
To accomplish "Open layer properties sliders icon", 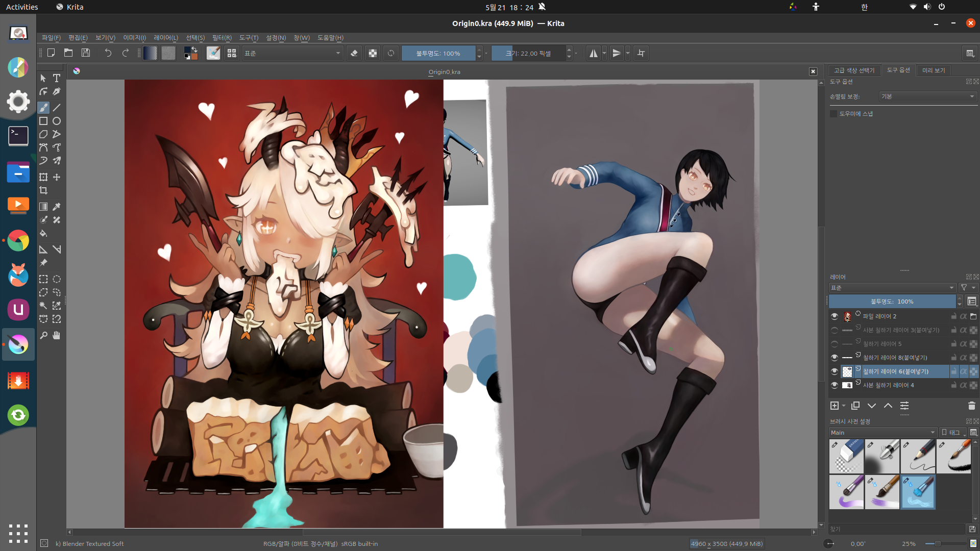I will click(x=904, y=406).
